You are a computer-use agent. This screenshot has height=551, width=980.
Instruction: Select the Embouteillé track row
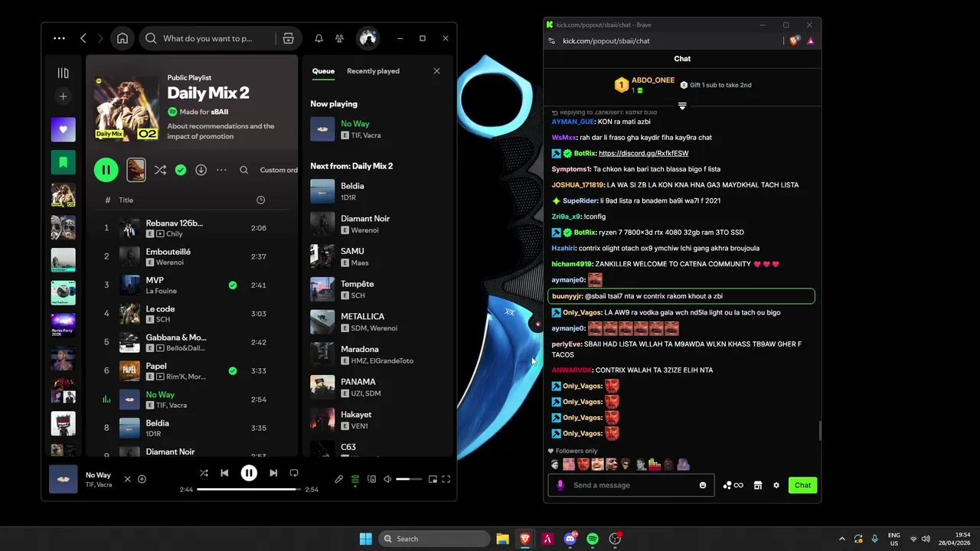tap(191, 256)
